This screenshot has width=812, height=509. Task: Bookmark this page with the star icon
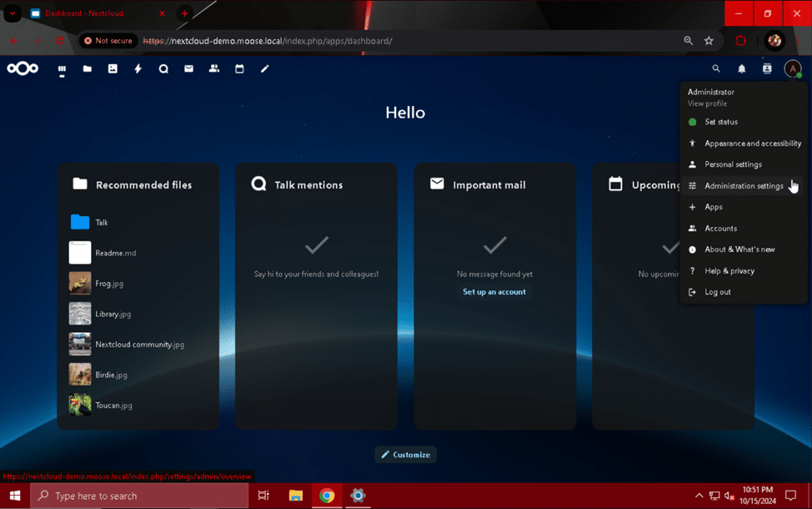709,40
